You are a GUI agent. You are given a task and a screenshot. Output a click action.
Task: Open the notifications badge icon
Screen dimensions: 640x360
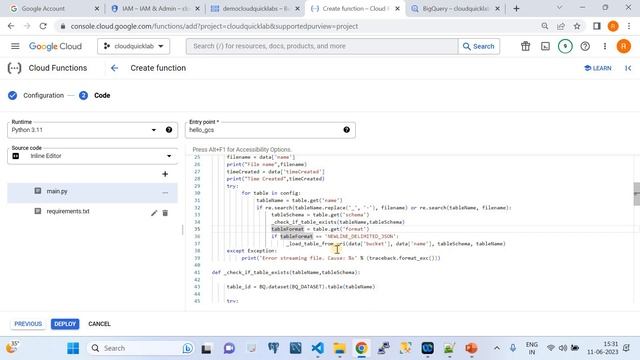(x=565, y=46)
